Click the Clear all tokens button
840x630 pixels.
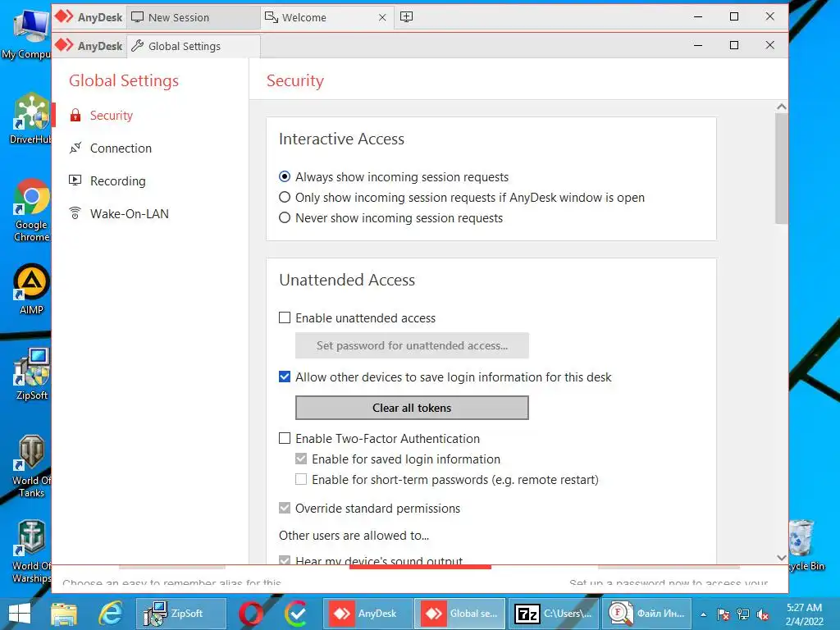412,408
